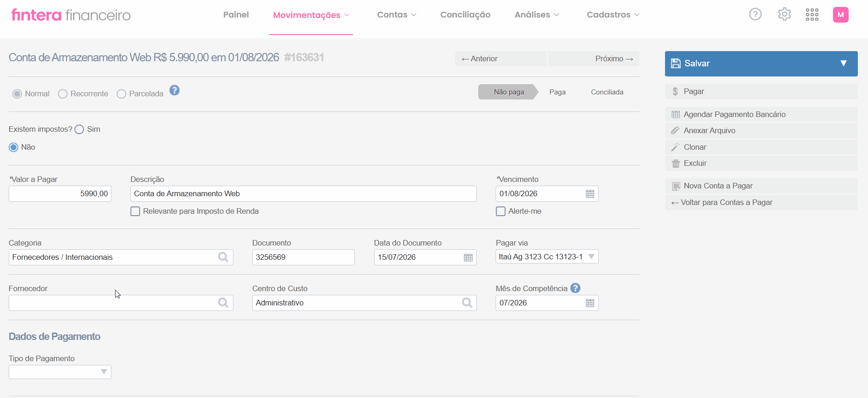The image size is (868, 398).
Task: Click the Agendar Pagamento Bancário calendar icon
Action: pyautogui.click(x=676, y=114)
